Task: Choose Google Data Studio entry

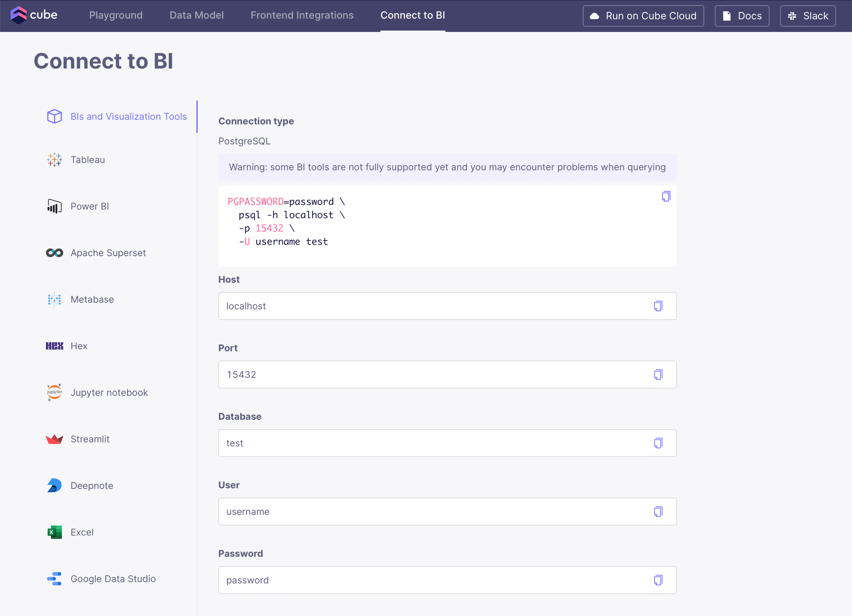Action: tap(113, 578)
